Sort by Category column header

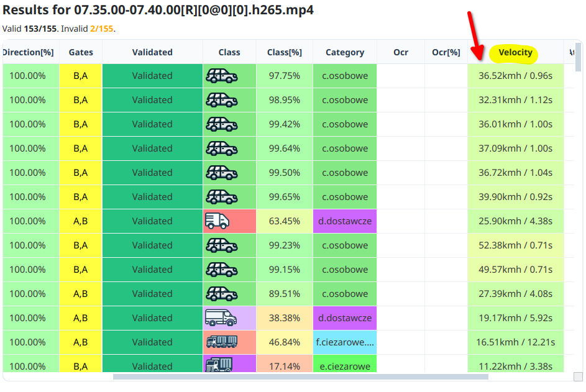click(344, 52)
